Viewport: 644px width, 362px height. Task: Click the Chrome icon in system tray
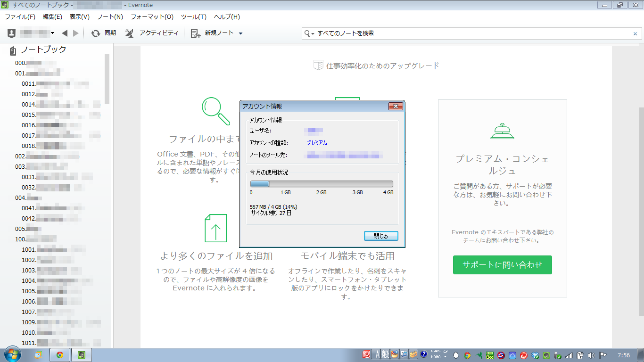467,355
